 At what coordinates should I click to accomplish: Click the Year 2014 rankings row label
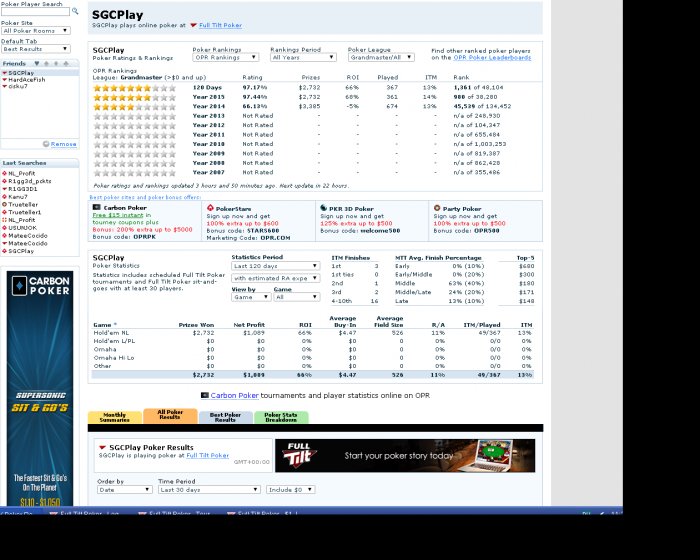click(x=208, y=106)
